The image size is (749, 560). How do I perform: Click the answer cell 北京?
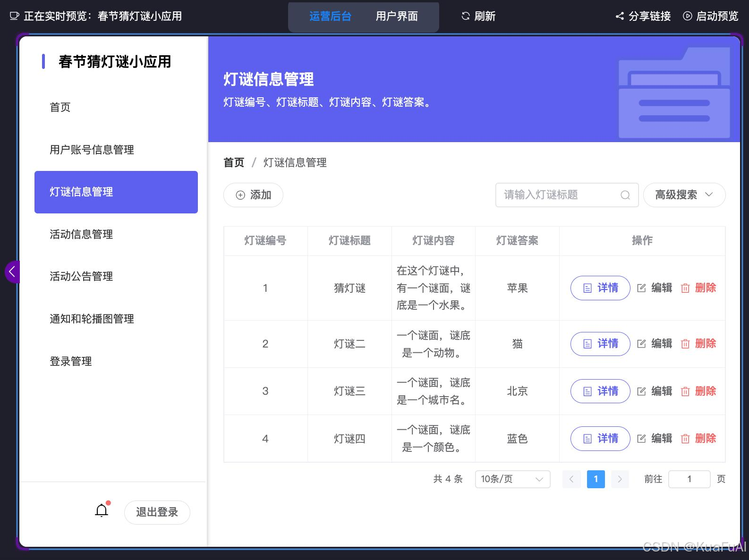518,391
